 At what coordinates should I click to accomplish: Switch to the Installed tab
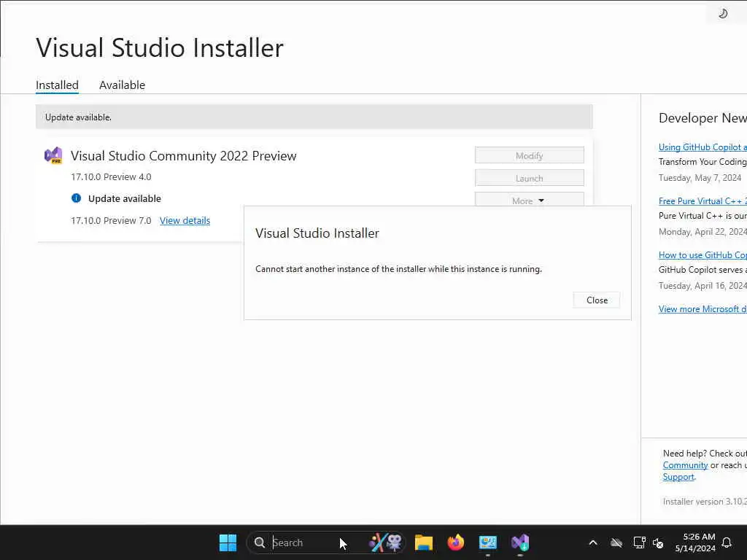click(57, 85)
